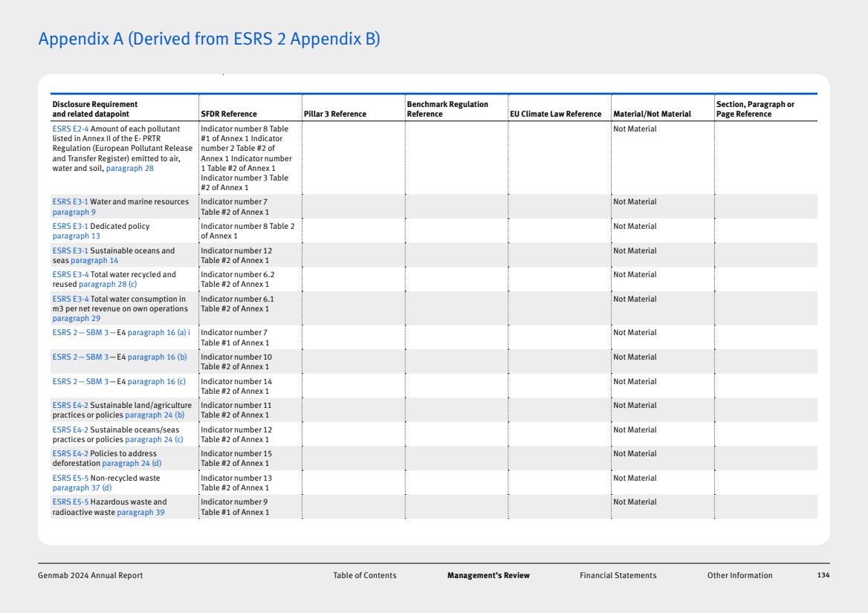
Task: Open paragraph 16 (c) link
Action: [x=156, y=382]
